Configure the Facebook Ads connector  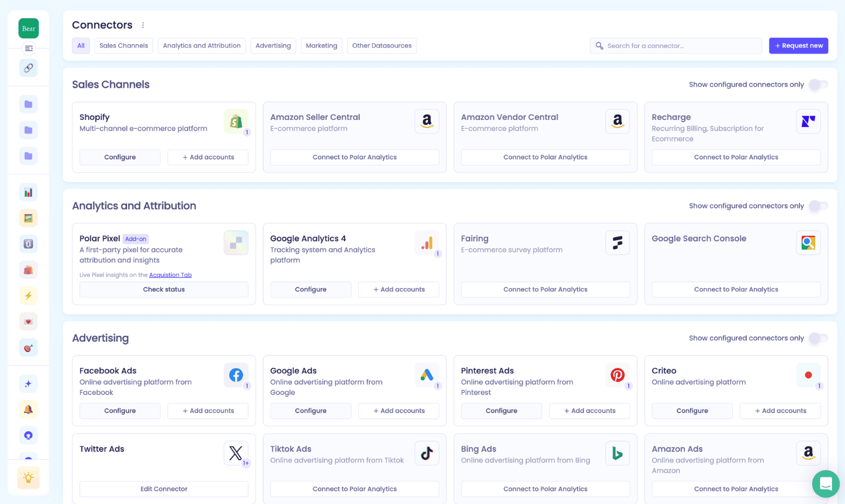tap(120, 411)
